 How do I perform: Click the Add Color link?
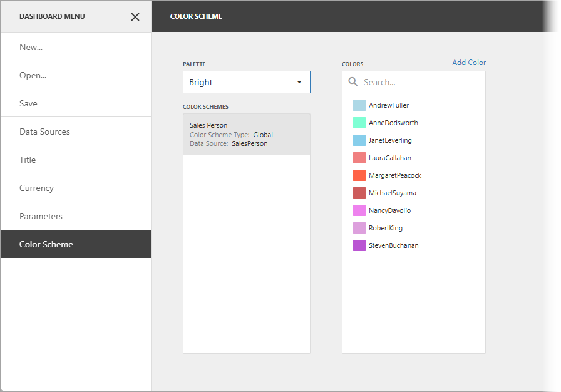click(x=469, y=63)
